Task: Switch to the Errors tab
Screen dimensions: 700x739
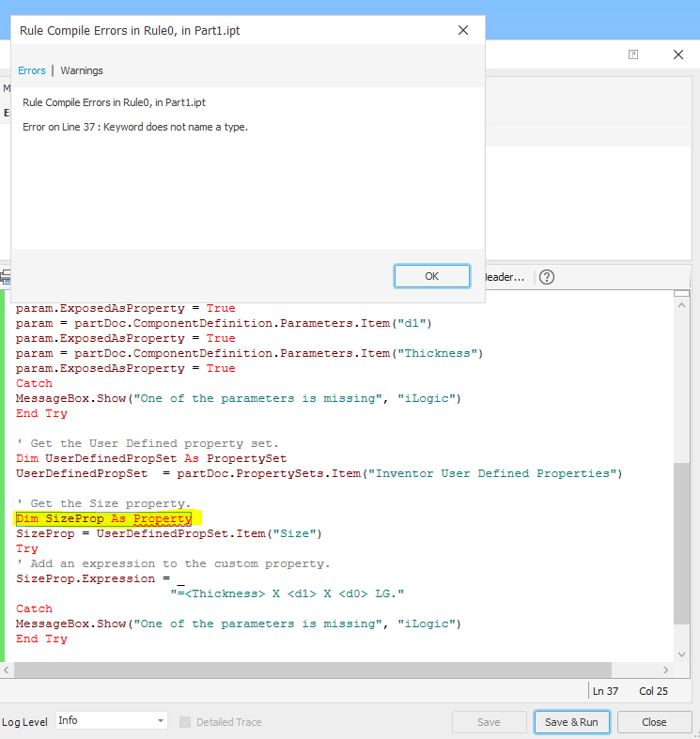Action: pyautogui.click(x=32, y=70)
